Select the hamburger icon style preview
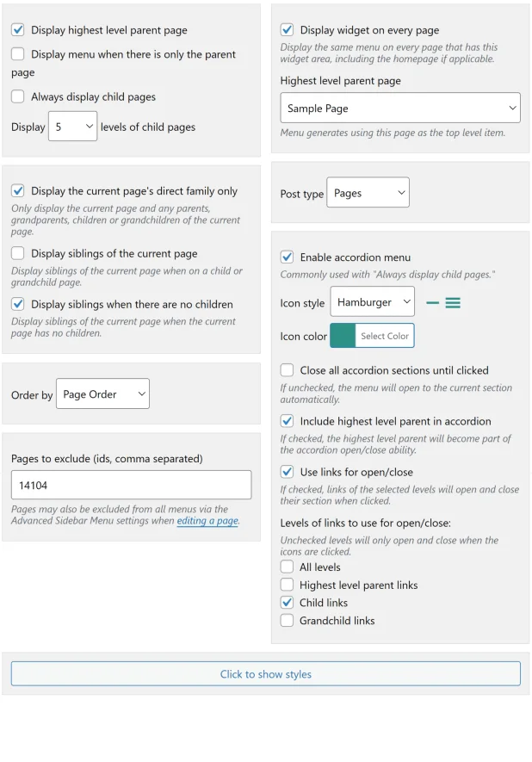Viewport: 532px width, 762px height. pyautogui.click(x=454, y=303)
